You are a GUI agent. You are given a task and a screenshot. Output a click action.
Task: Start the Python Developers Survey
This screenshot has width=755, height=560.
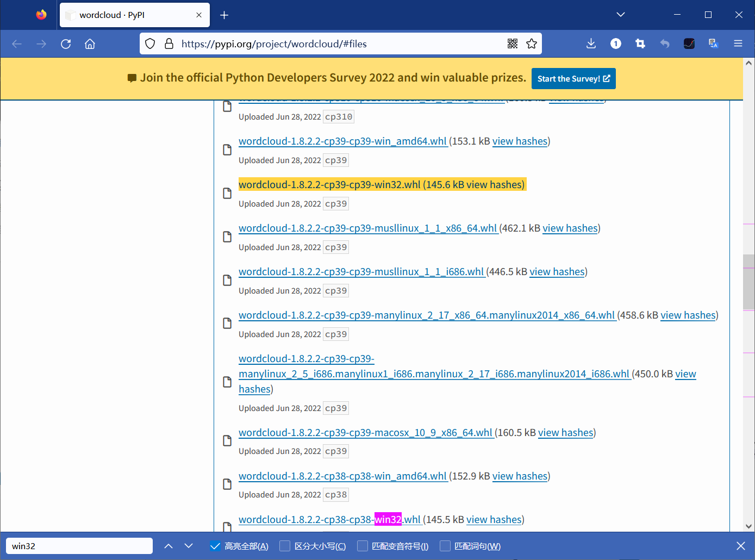573,79
